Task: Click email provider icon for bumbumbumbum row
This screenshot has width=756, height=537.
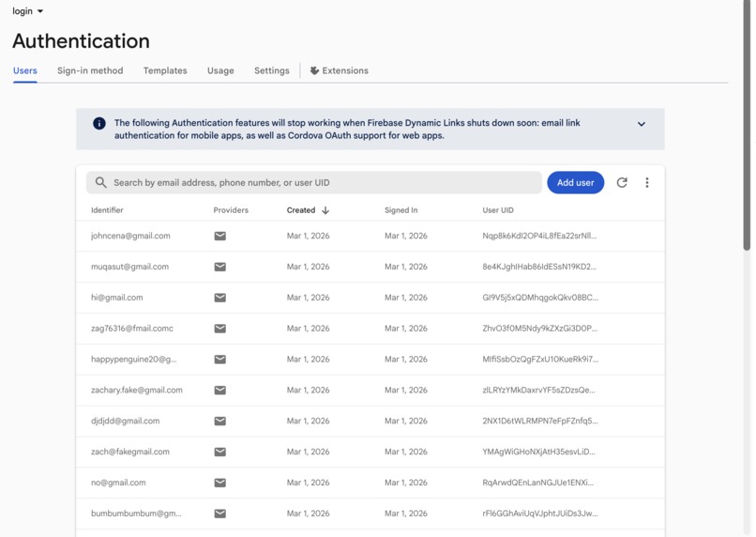Action: tap(219, 514)
